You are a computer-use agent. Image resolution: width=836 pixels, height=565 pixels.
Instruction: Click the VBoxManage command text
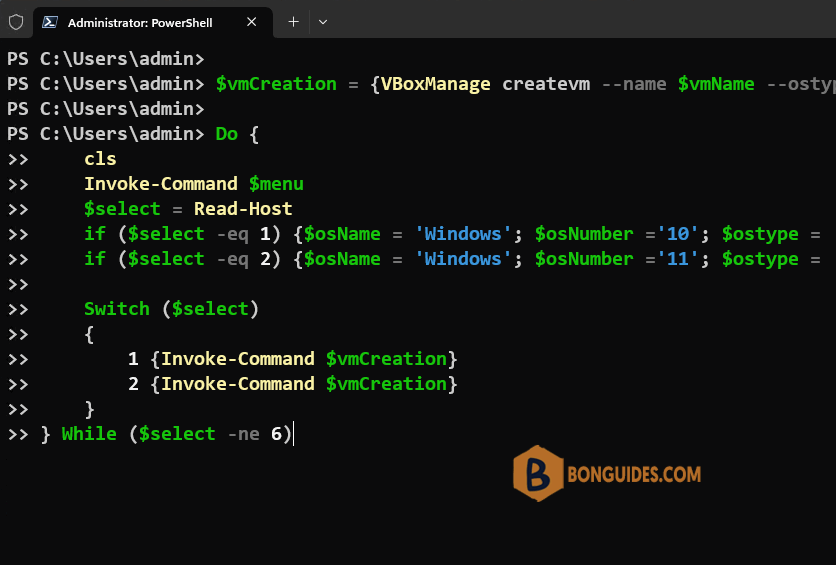pos(436,84)
